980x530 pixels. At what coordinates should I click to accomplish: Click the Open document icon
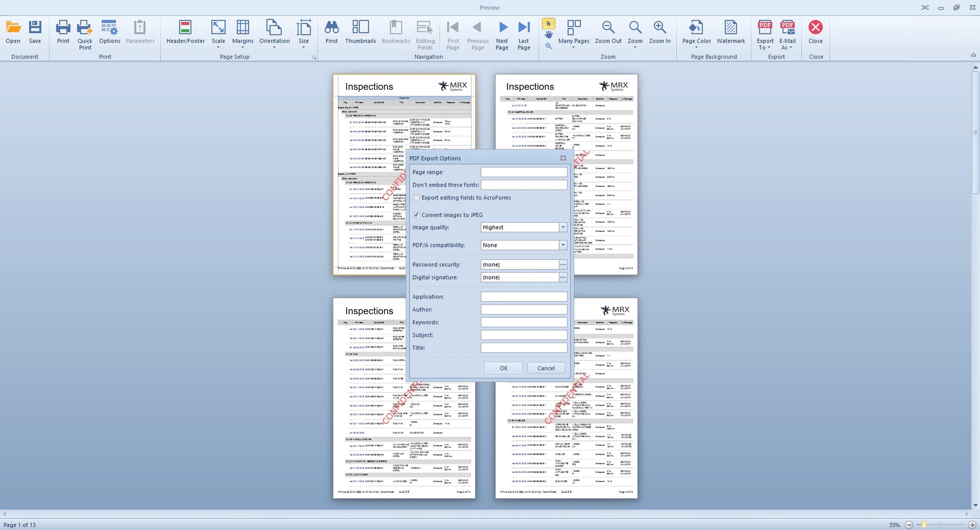(x=13, y=27)
